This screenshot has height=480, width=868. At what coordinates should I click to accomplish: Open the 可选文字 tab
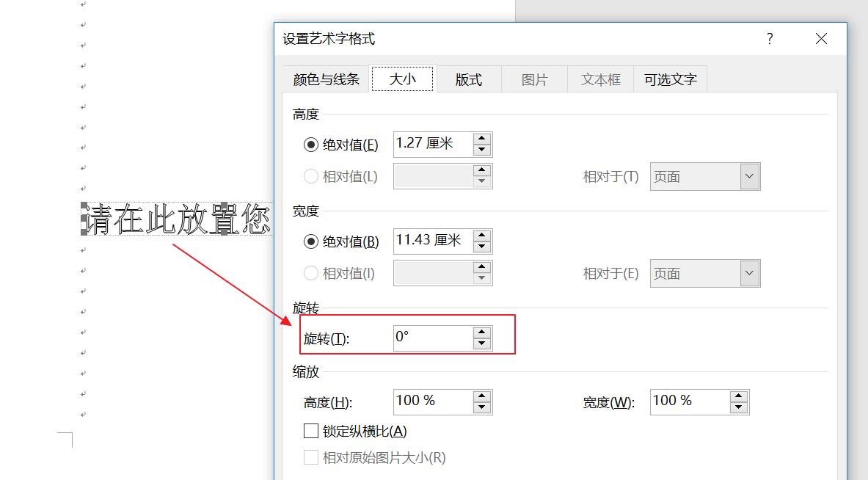click(670, 79)
